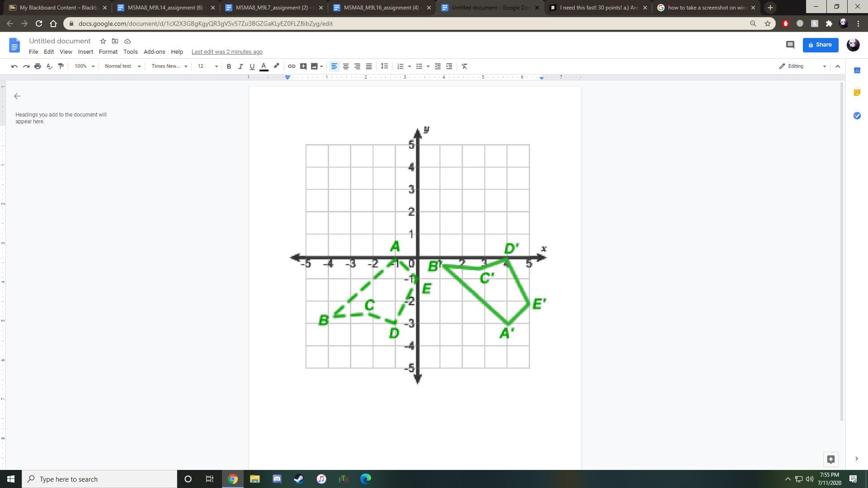Switch to MSMA8_M9L7_assignment tab
This screenshot has width=868, height=488.
[x=274, y=8]
